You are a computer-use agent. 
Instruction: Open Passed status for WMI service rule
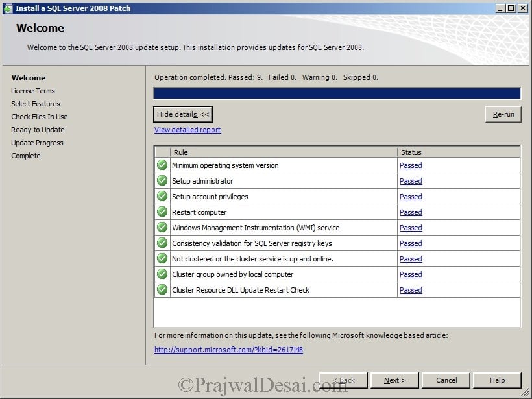click(x=411, y=228)
